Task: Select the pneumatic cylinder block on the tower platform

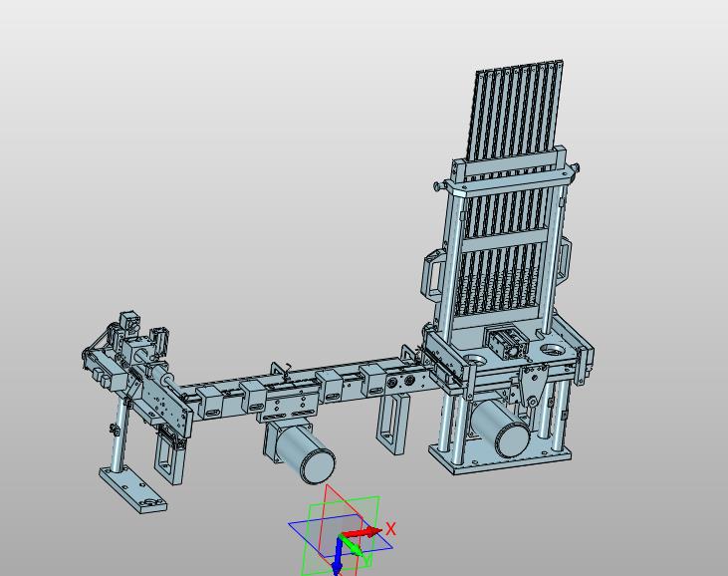Action: (507, 343)
